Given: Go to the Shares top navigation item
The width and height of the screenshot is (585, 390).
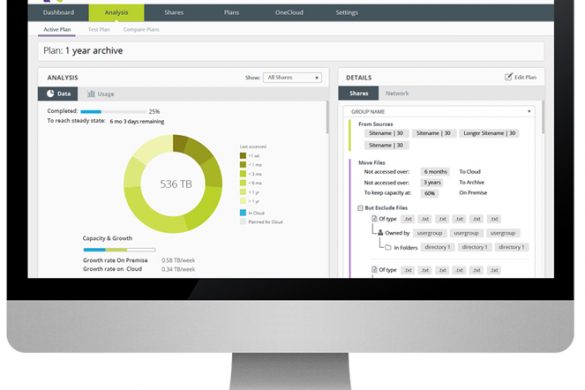Looking at the screenshot, I should coord(174,12).
